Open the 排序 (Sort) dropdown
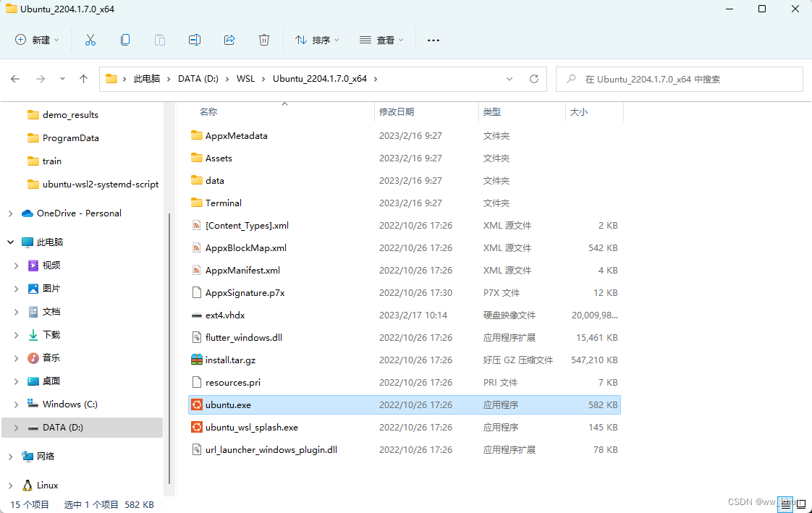Viewport: 812px width, 513px height. click(x=317, y=40)
